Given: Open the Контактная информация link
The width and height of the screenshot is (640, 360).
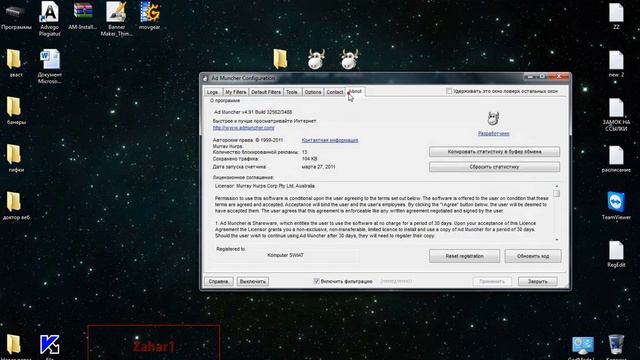Looking at the screenshot, I should point(330,140).
